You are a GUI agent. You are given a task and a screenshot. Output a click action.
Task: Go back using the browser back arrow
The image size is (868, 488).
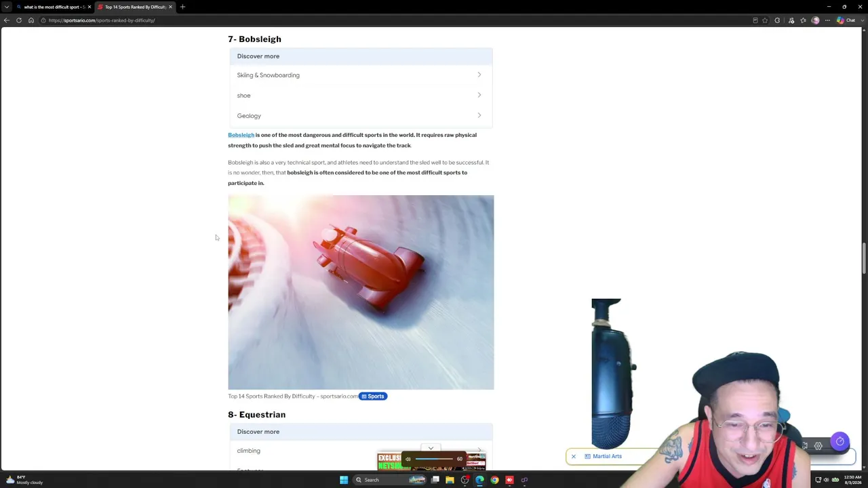(x=7, y=20)
